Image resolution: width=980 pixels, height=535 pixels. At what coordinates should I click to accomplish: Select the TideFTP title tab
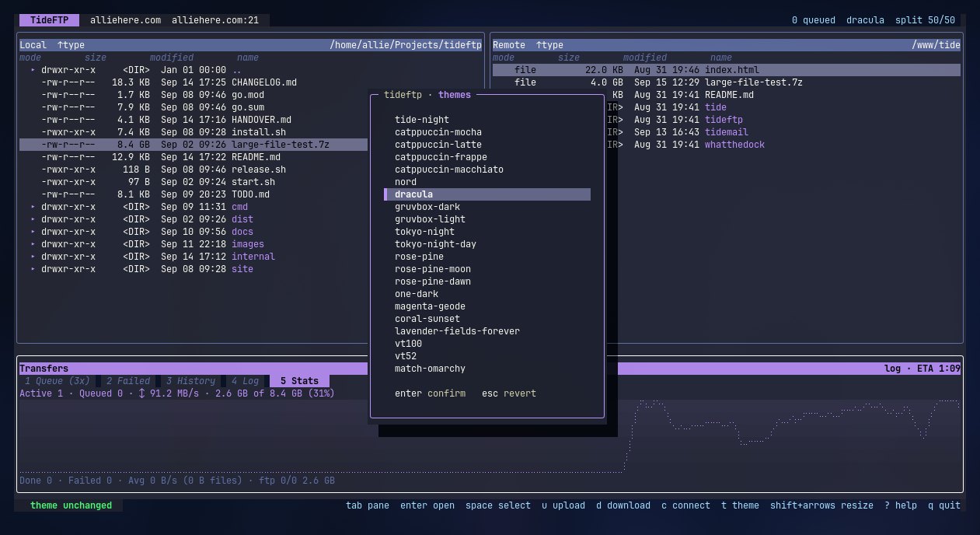click(49, 20)
